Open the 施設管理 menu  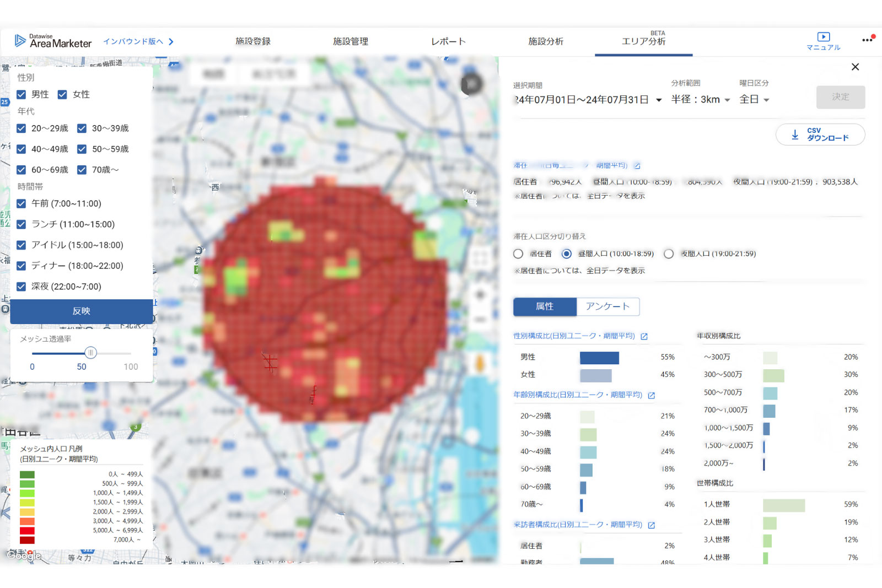pos(351,41)
